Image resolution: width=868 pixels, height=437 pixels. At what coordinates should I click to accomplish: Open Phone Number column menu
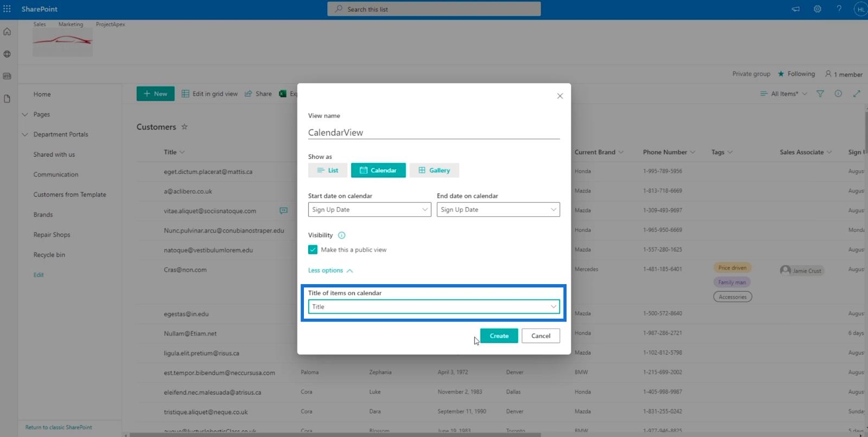[x=669, y=152]
